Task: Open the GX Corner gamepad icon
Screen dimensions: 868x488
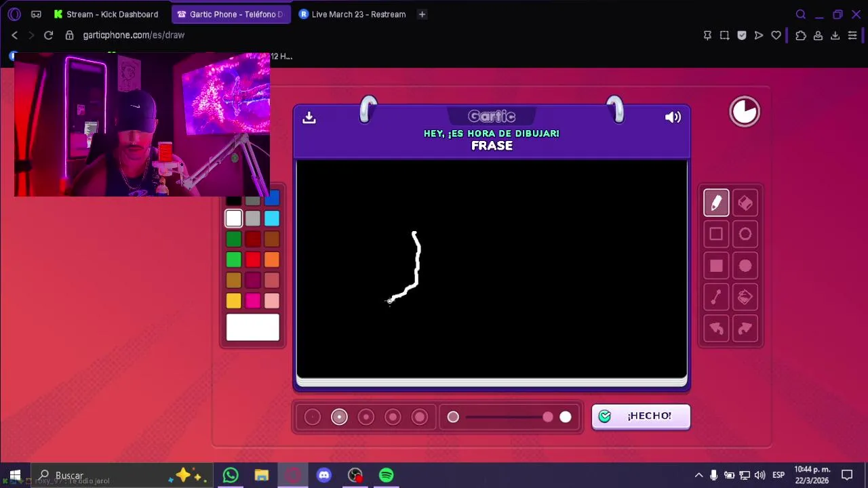Action: click(36, 14)
